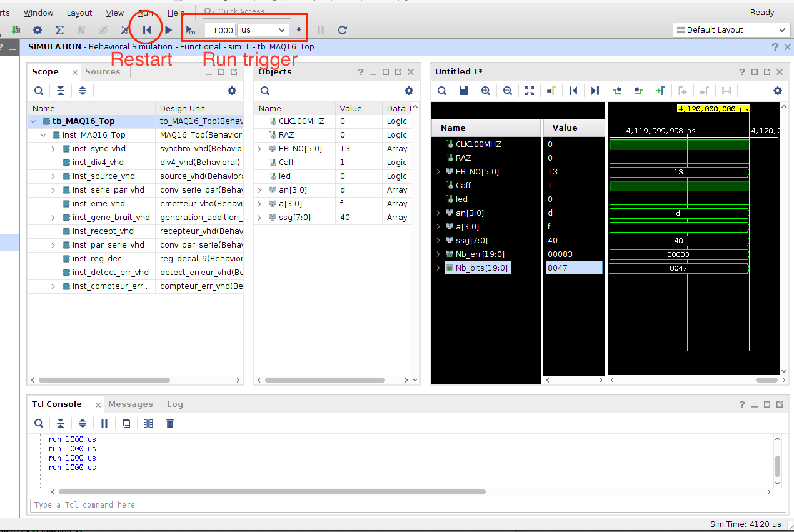This screenshot has height=532, width=794.
Task: Click Go to Cursor icon in waveform toolbar
Action: [x=551, y=91]
